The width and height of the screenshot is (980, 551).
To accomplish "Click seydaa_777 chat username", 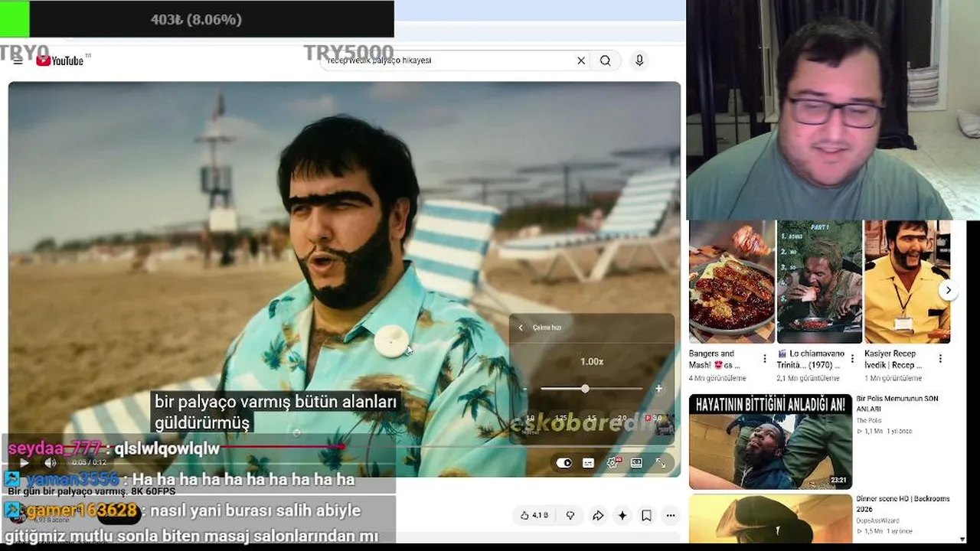I will [x=54, y=448].
